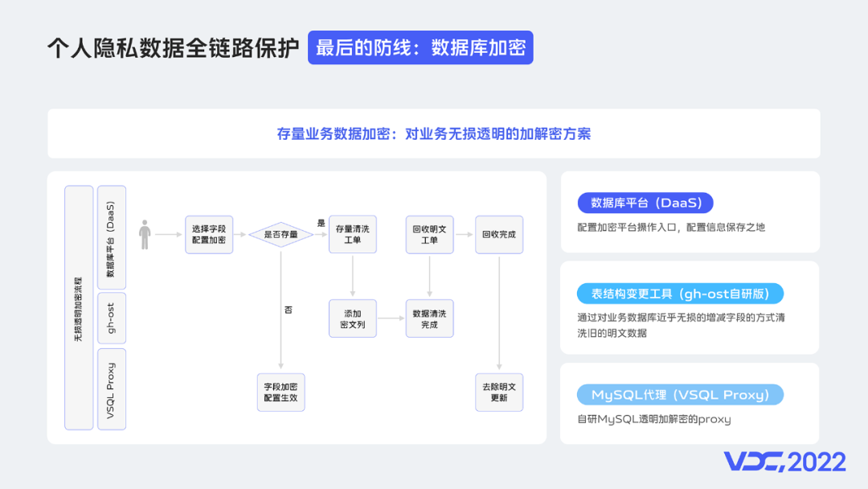Screen dimensions: 868x489
Task: Click the 数据库平台（DaaS）blue pill label
Action: click(645, 203)
